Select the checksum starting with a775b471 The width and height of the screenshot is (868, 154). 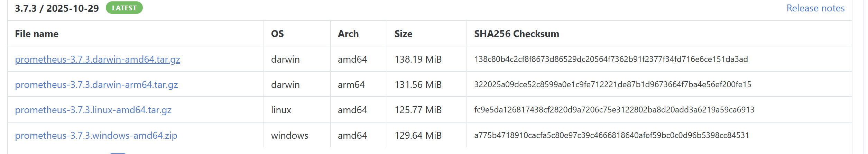pyautogui.click(x=611, y=135)
